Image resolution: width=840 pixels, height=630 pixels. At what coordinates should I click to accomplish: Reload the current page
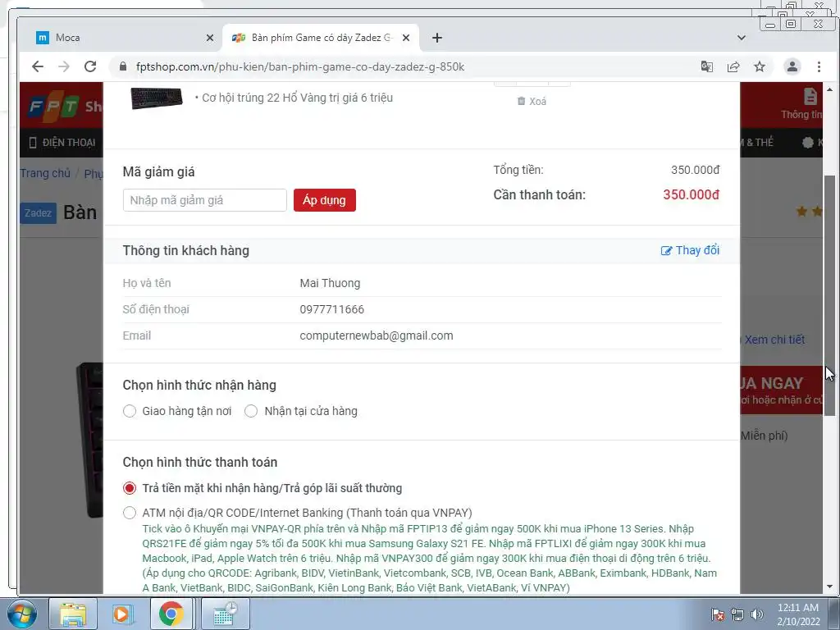(x=90, y=66)
